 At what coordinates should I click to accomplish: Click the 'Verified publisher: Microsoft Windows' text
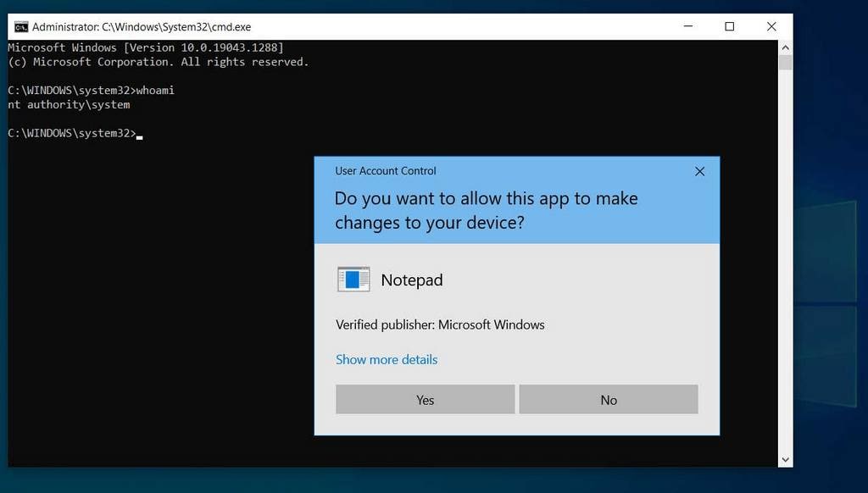click(x=440, y=324)
